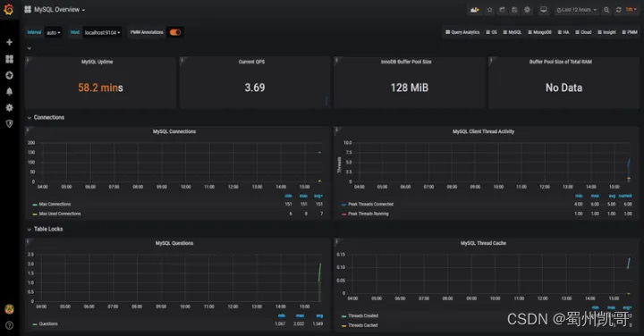644x336 pixels.
Task: Click info corner of InnoDB Buffer Pool Size
Action: 337,60
